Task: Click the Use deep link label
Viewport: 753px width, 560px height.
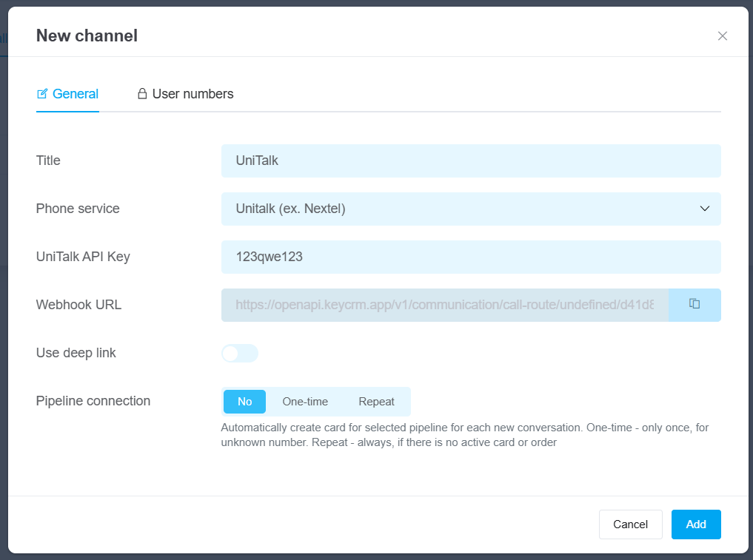Action: click(76, 353)
